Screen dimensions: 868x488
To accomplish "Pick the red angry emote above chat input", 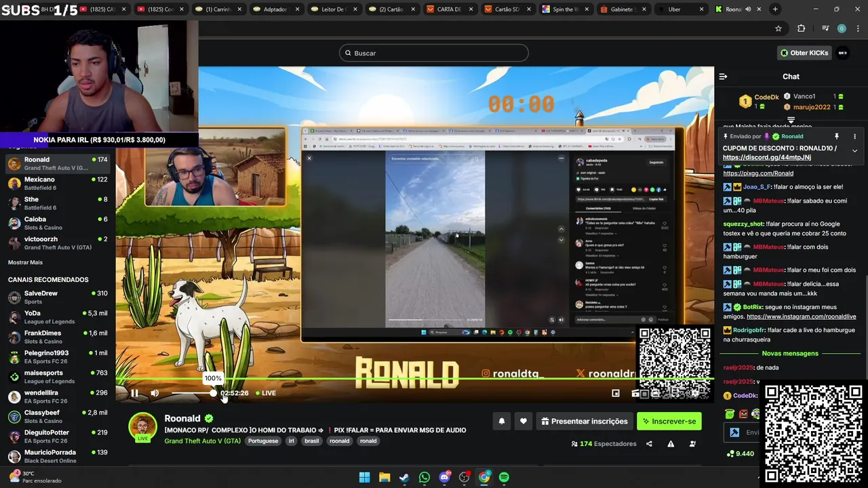I will tap(743, 414).
